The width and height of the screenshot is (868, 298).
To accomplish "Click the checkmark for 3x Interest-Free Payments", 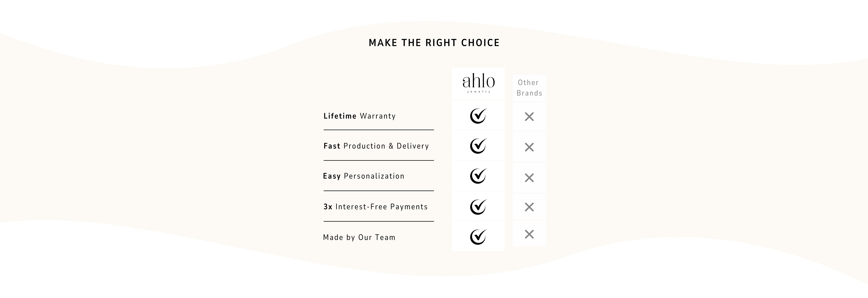I will pyautogui.click(x=478, y=207).
